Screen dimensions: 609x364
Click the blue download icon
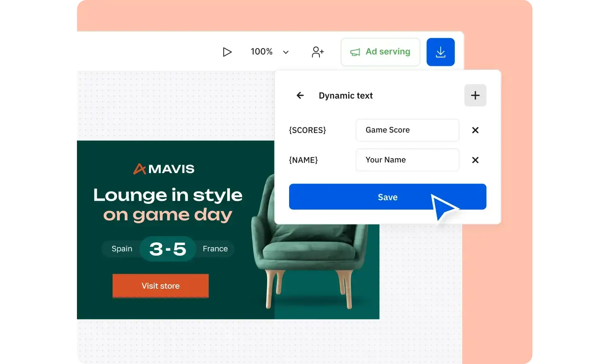(x=441, y=52)
